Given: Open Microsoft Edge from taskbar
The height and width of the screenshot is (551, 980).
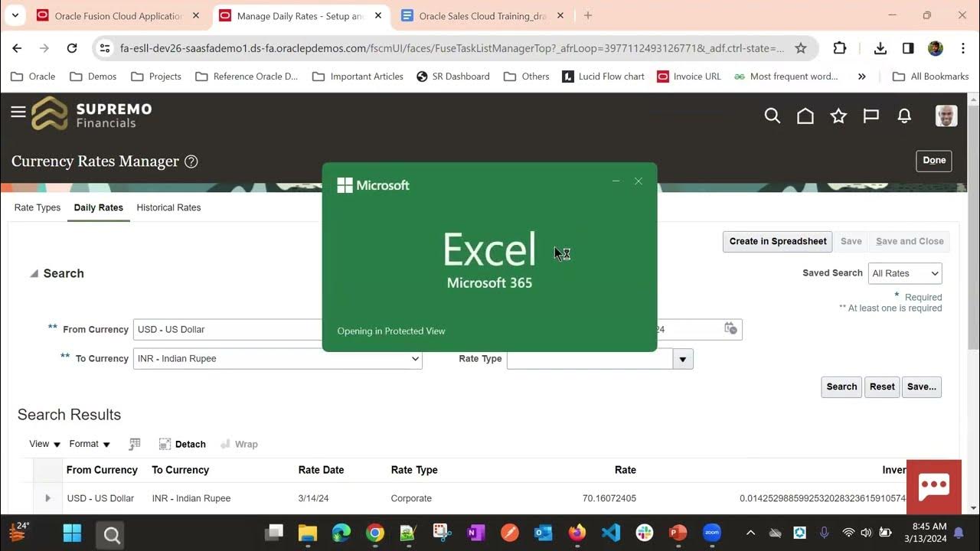Looking at the screenshot, I should tap(341, 533).
